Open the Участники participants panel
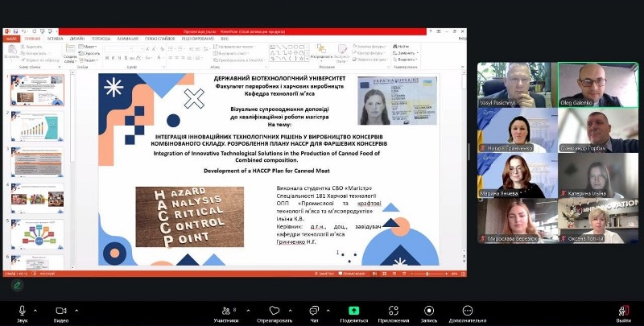 coord(225,311)
